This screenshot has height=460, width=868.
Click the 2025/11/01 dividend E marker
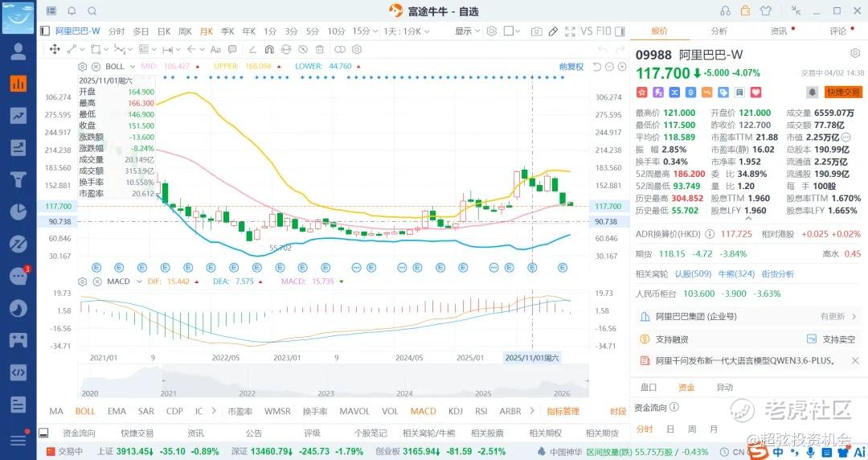click(533, 268)
